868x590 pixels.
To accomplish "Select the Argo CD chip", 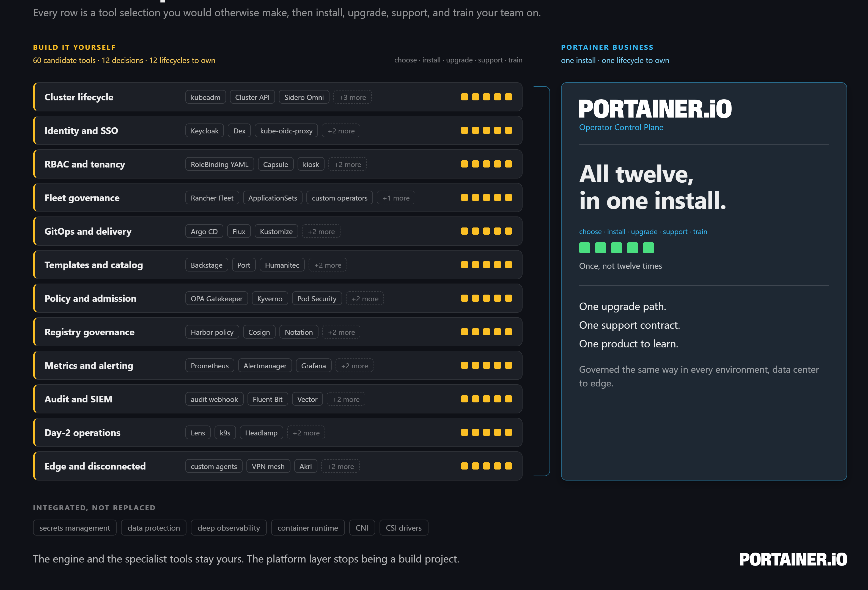I will coord(204,232).
